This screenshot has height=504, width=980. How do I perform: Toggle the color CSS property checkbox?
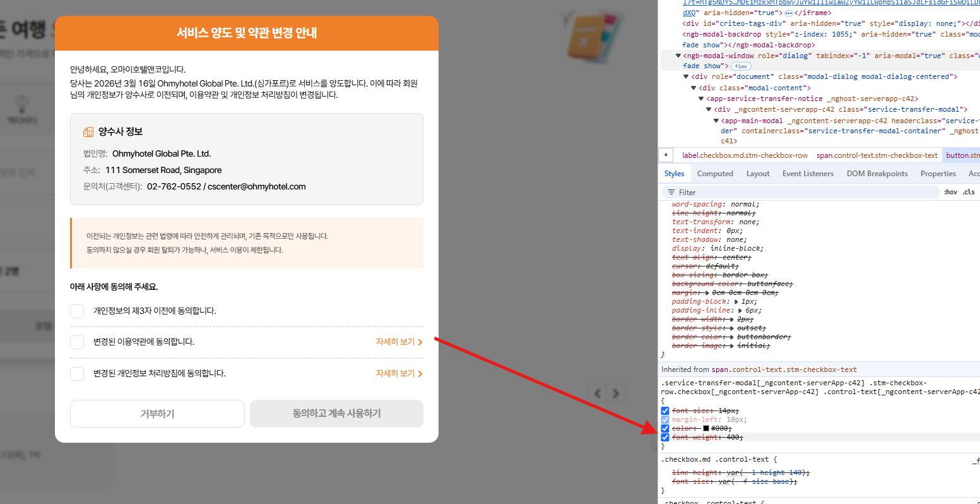pyautogui.click(x=665, y=428)
